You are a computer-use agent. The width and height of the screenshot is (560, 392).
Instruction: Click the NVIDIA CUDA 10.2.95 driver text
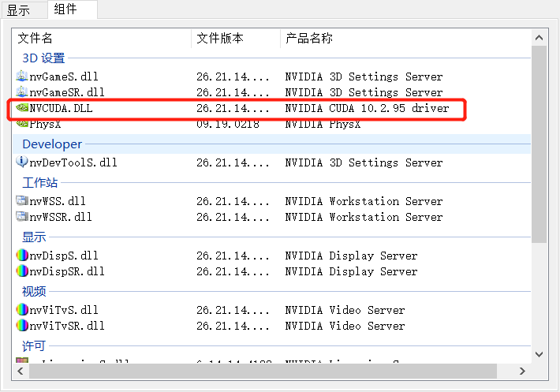[x=367, y=108]
